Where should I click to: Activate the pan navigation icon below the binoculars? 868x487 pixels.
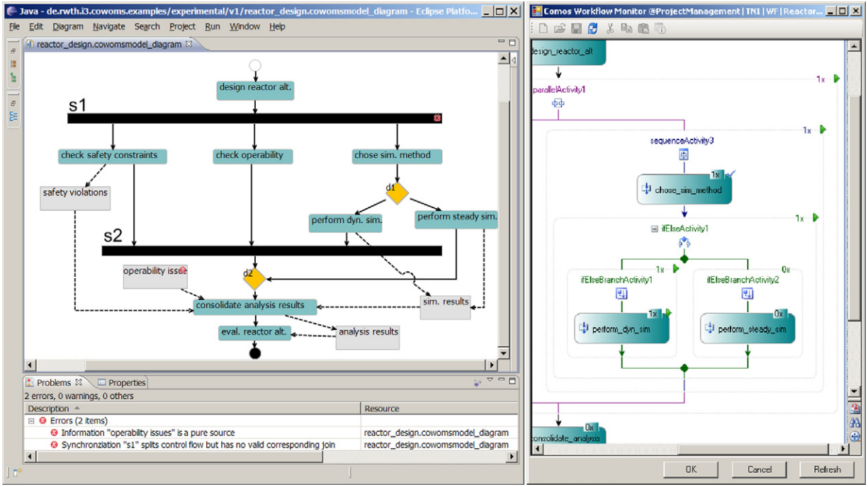point(855,436)
